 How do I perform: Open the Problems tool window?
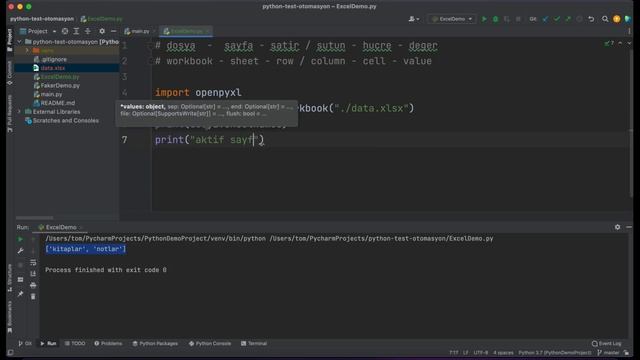(108, 344)
